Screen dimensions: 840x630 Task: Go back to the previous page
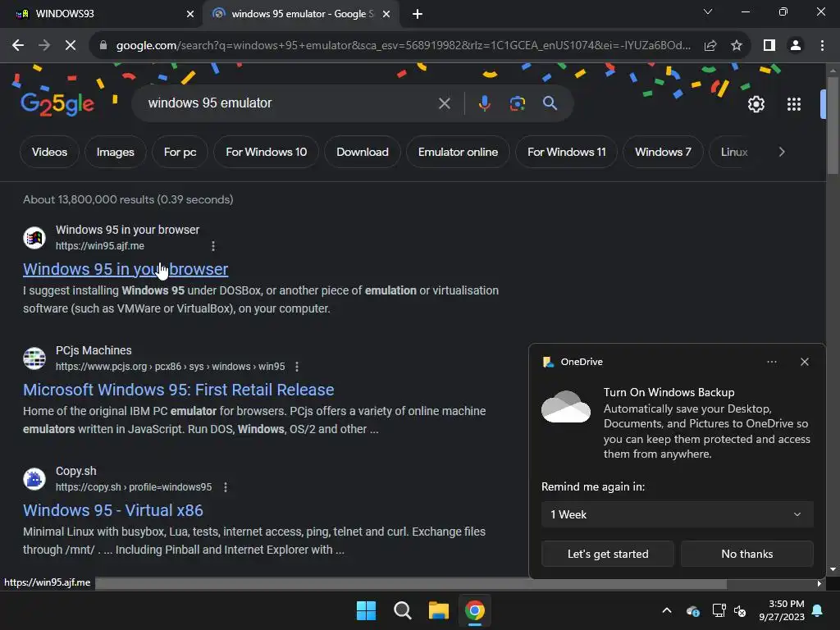coord(18,46)
